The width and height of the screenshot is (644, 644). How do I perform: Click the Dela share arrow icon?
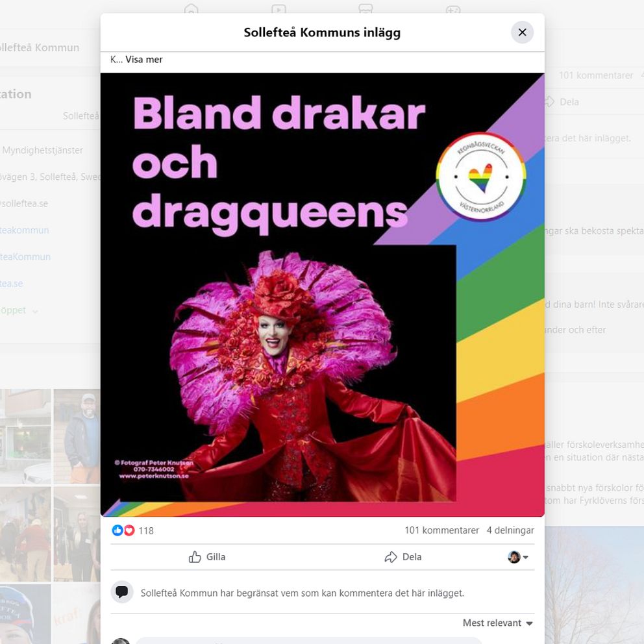point(390,557)
